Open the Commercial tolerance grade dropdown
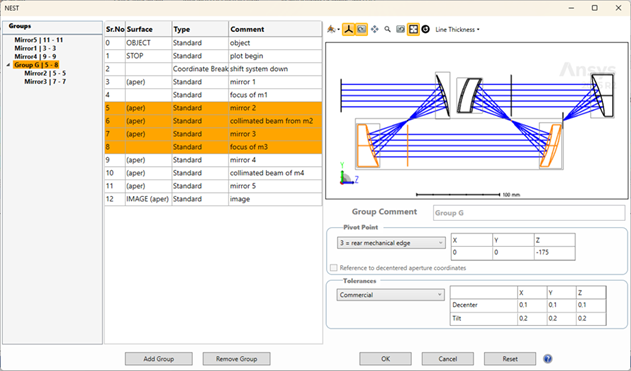Viewport: 631px width, 371px height. click(x=390, y=295)
